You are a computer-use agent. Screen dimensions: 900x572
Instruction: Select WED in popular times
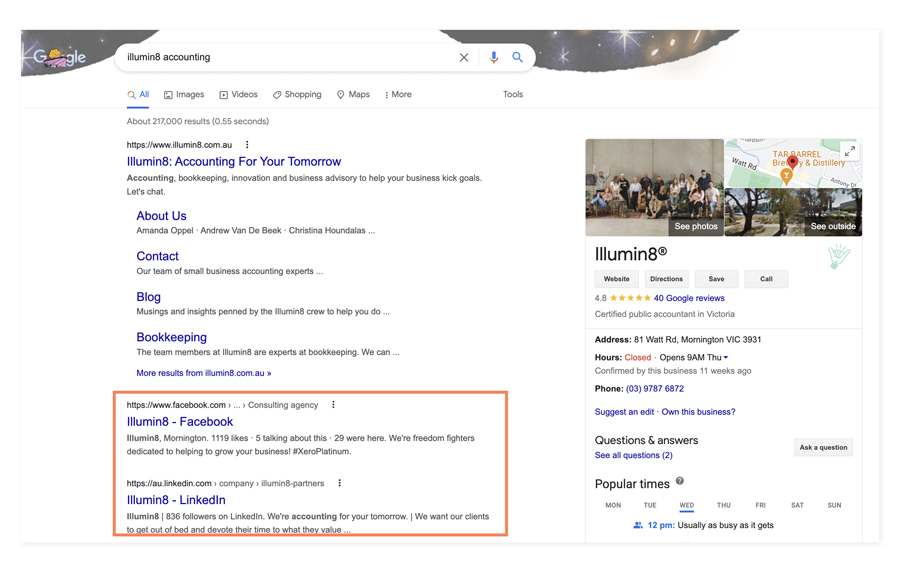click(x=687, y=505)
